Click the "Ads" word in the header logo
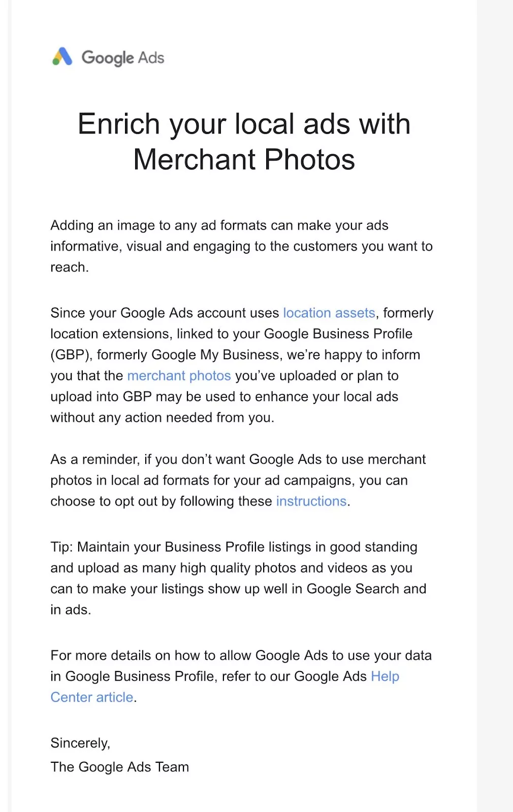Image resolution: width=513 pixels, height=812 pixels. tap(151, 57)
